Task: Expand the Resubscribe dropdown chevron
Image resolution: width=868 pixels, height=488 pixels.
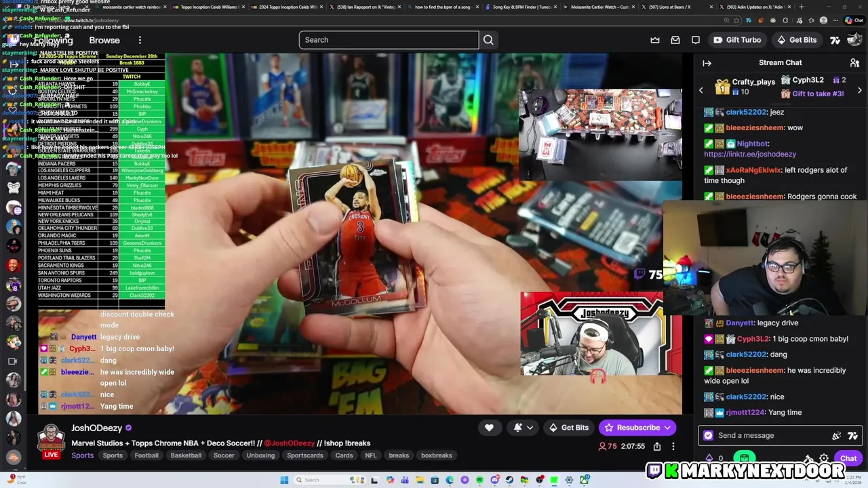Action: 668,428
